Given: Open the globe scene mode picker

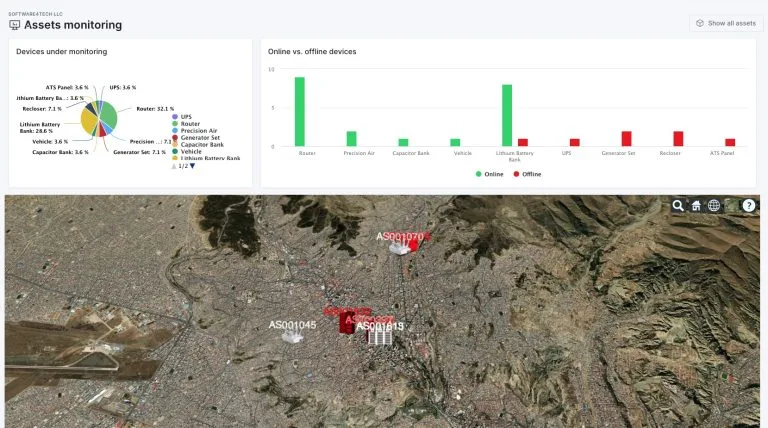Looking at the screenshot, I should (x=714, y=206).
